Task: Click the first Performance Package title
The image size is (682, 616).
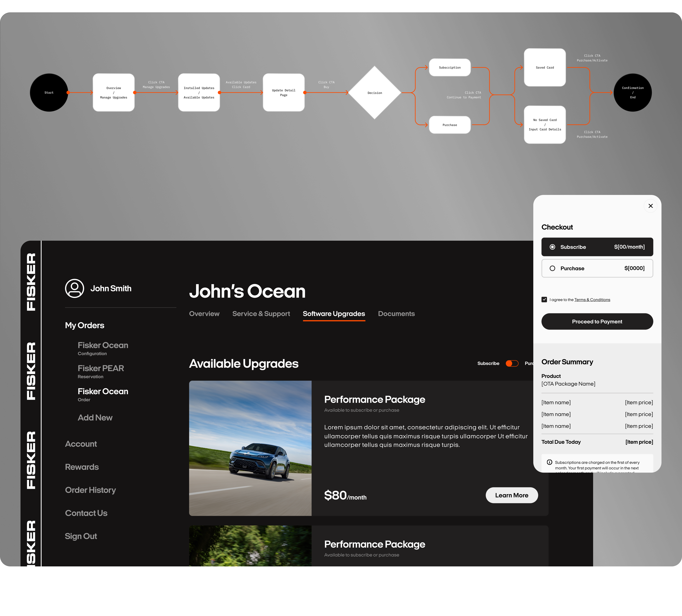Action: click(x=375, y=399)
